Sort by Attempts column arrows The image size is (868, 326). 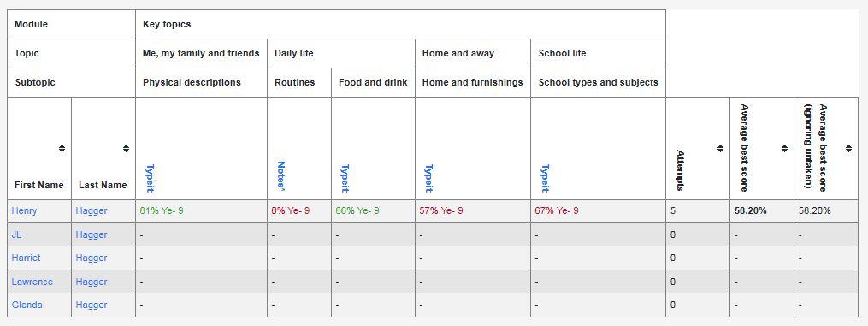click(720, 148)
